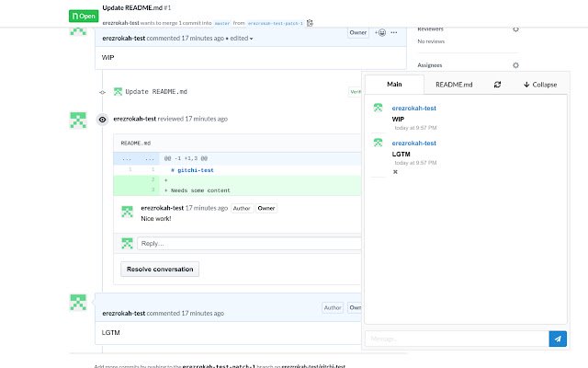
Task: Refresh the chat with the sync icon
Action: (497, 85)
